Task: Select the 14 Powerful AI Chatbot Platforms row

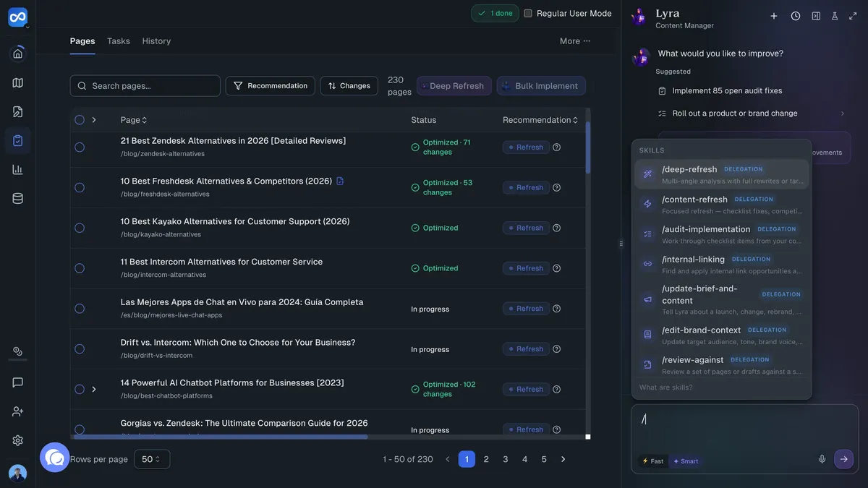Action: click(x=80, y=390)
